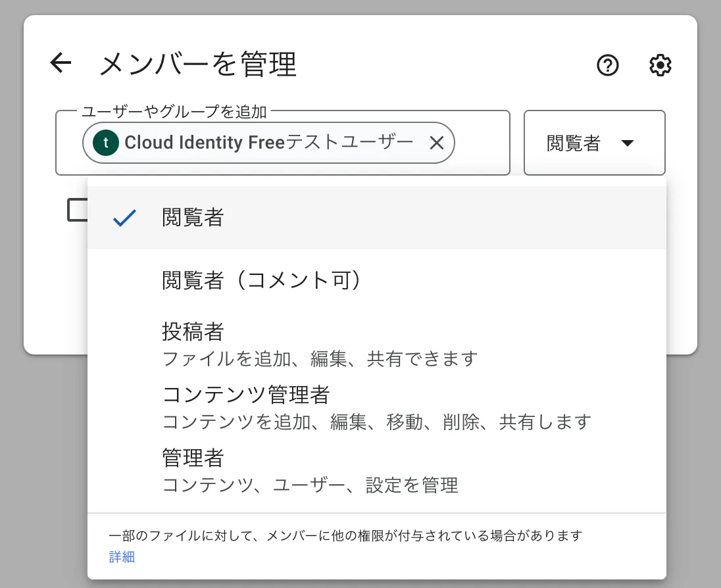
Task: Open the help question mark icon
Action: 608,65
